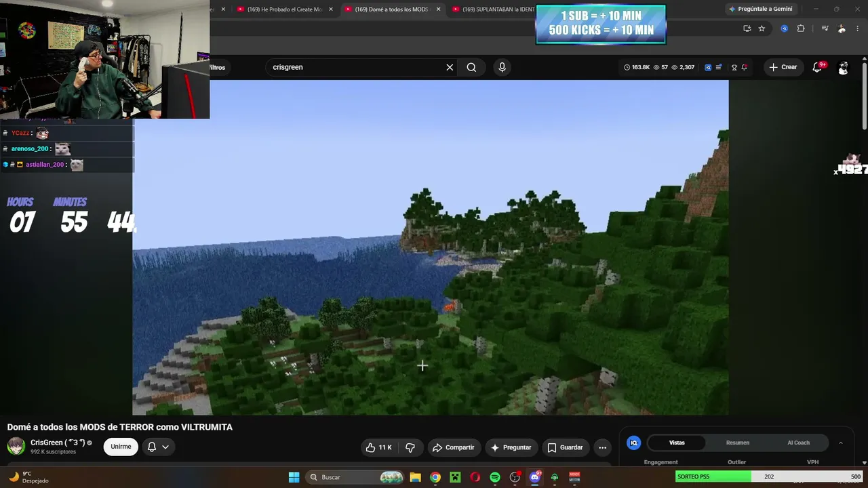
Task: Switch to the Resumen tab
Action: (x=738, y=443)
